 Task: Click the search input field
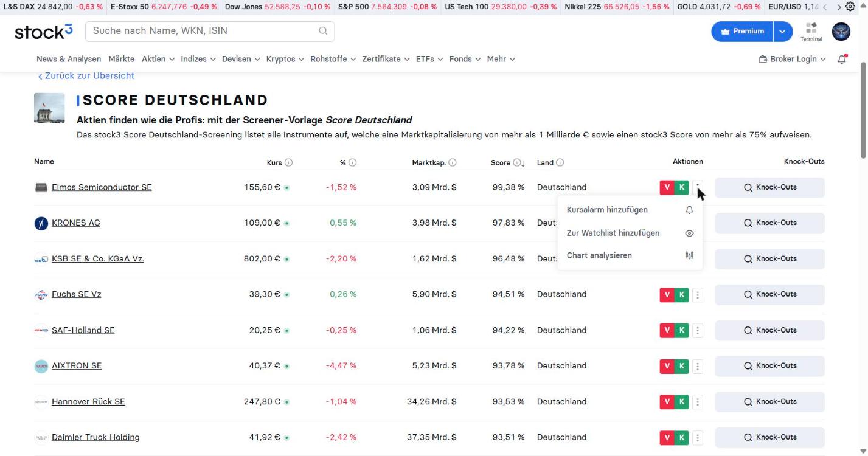210,31
